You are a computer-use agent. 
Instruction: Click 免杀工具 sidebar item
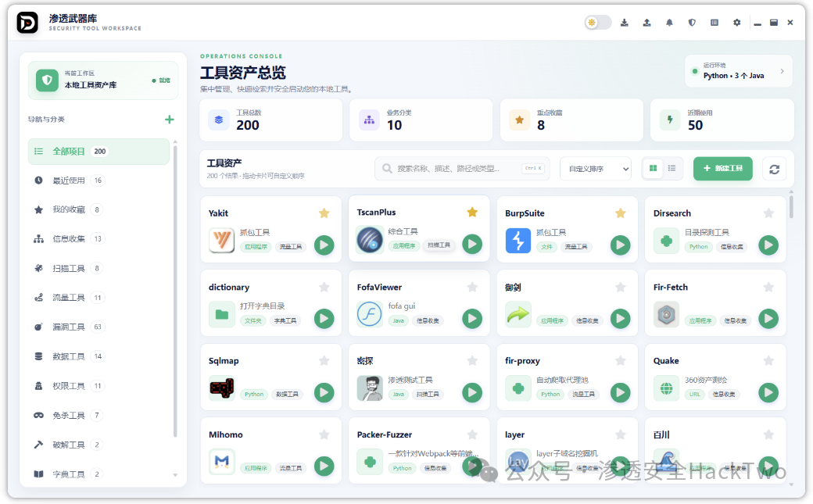(x=98, y=416)
